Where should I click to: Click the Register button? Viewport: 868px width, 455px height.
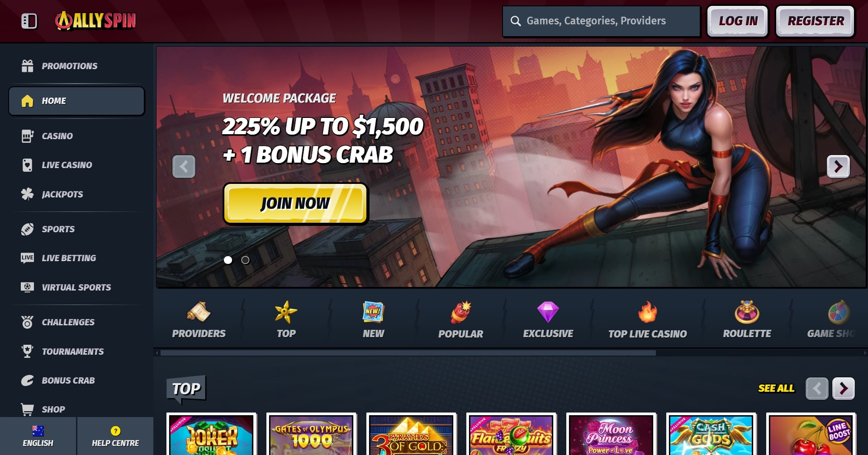[x=815, y=21]
